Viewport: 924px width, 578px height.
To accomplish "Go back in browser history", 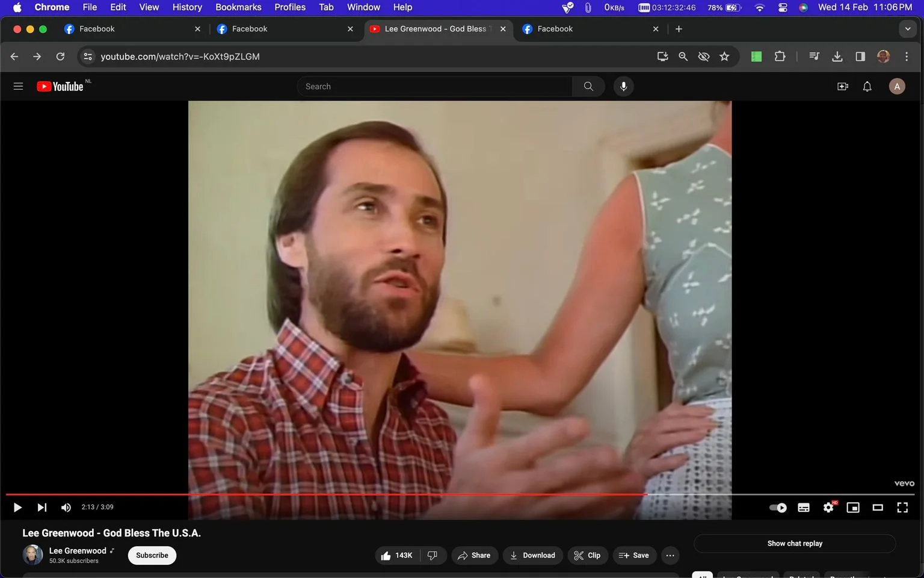I will (14, 56).
